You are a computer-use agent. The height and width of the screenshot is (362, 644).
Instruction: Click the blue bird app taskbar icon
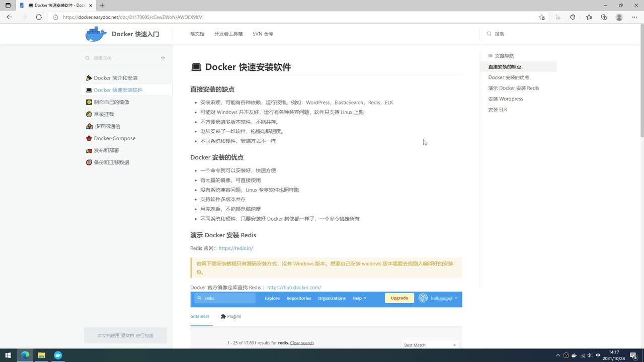(58, 355)
